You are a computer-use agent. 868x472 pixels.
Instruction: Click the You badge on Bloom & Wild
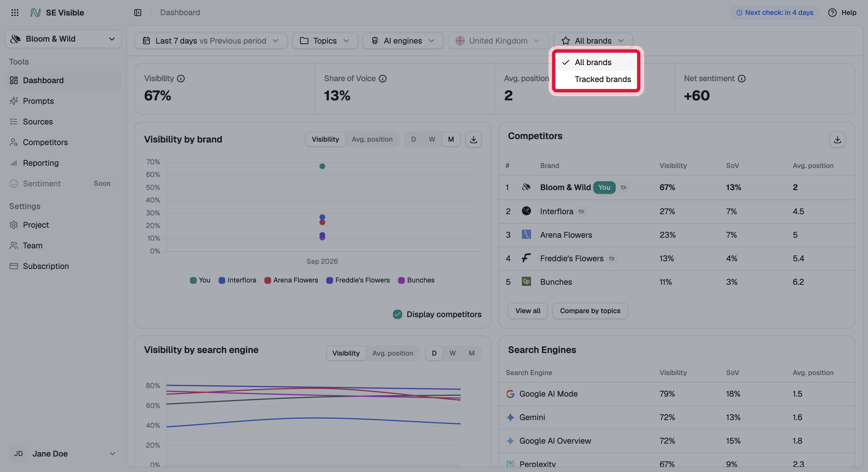coord(604,188)
